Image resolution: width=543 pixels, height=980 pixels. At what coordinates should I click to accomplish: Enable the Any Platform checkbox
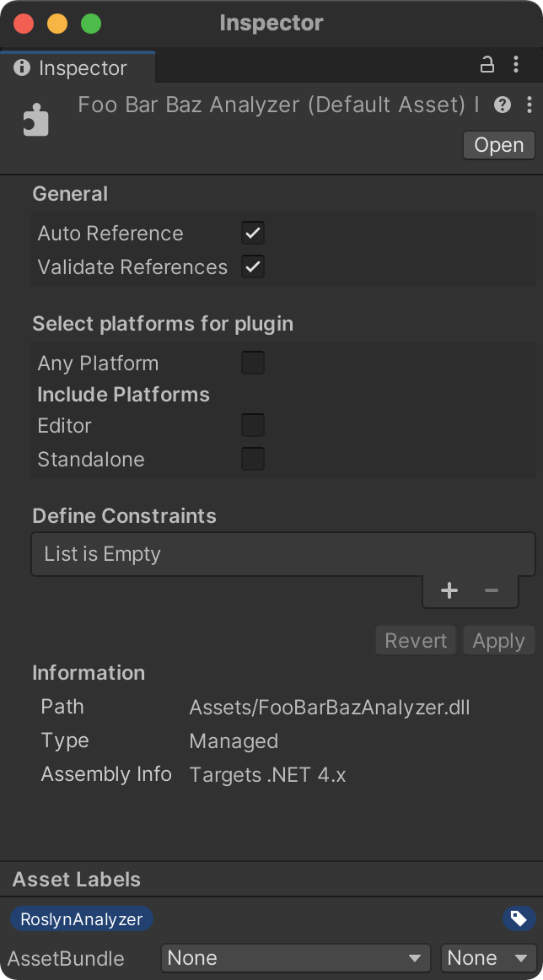point(253,363)
